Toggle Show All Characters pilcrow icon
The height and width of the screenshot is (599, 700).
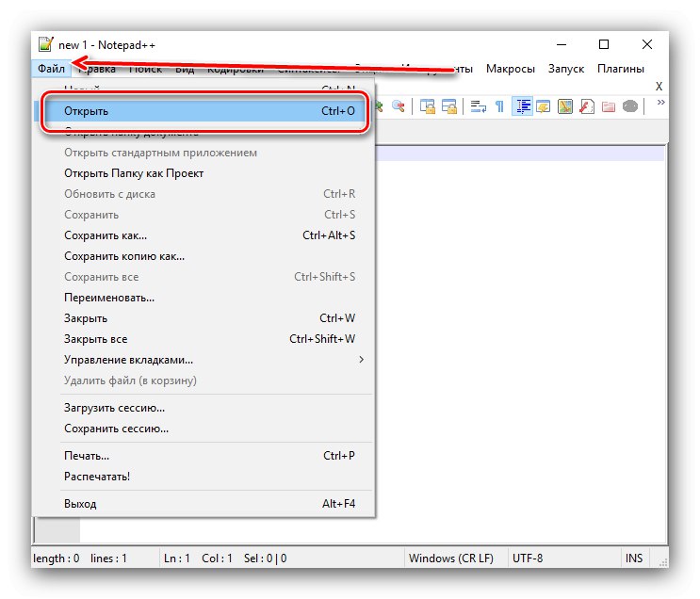[499, 106]
